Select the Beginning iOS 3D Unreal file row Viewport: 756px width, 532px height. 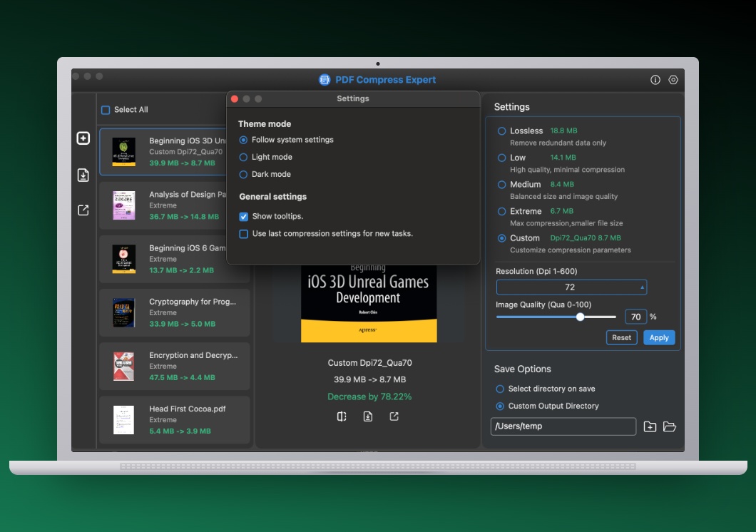163,151
